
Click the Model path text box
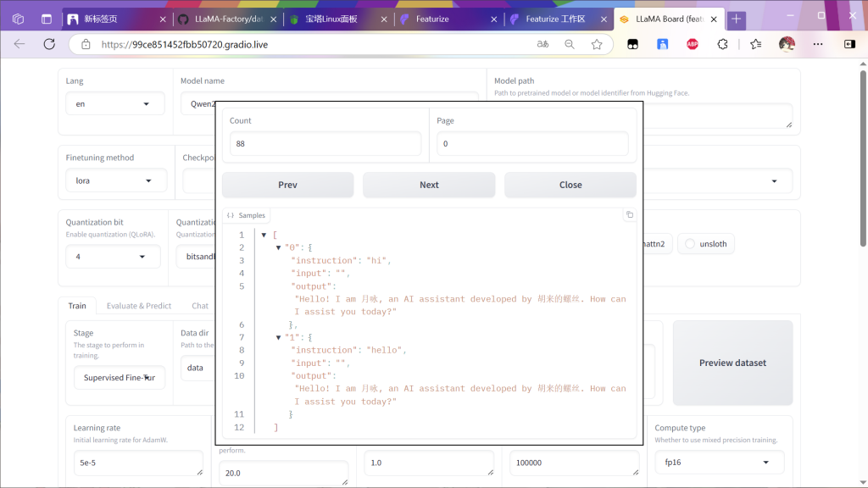pyautogui.click(x=718, y=115)
